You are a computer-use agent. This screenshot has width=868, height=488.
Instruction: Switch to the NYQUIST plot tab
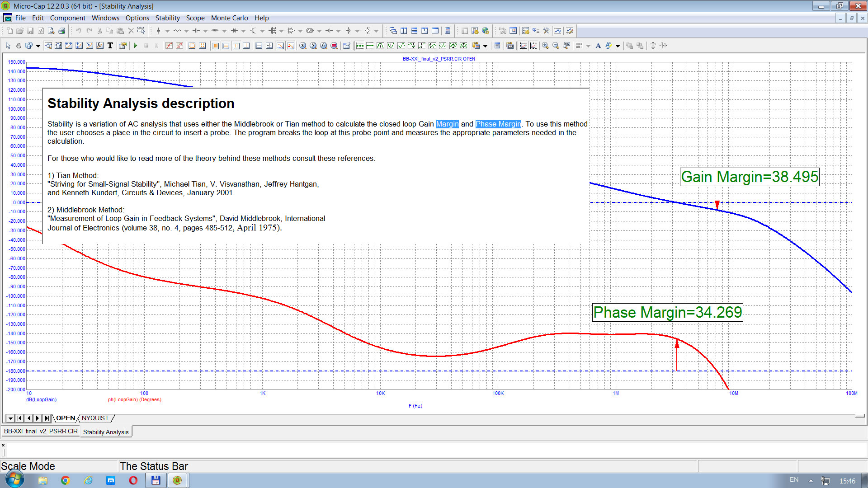(95, 418)
